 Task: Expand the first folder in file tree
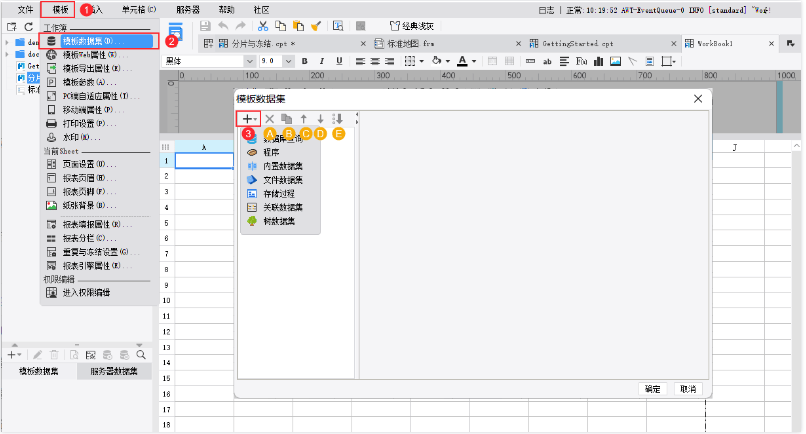tap(8, 42)
